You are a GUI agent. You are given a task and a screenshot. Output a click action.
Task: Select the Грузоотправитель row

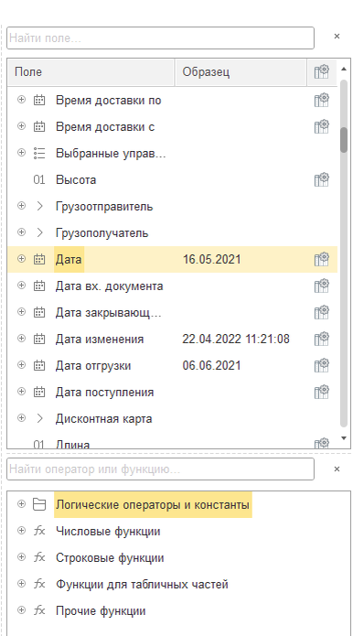coord(173,206)
